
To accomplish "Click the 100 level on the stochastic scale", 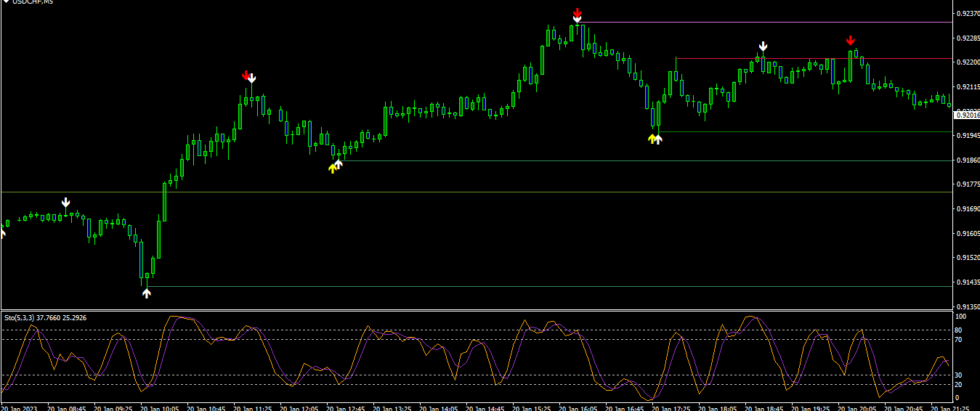I will pos(960,317).
